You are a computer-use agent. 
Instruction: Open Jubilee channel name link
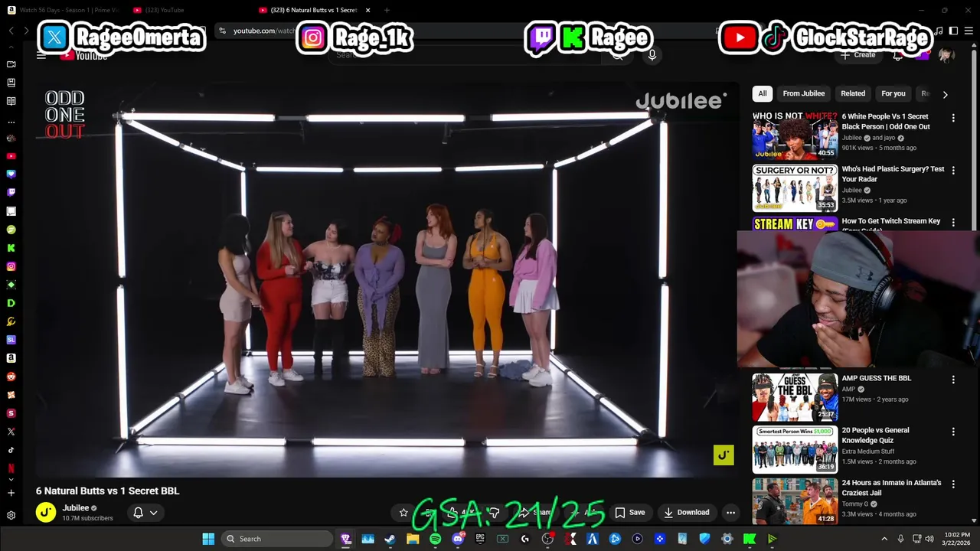tap(76, 508)
